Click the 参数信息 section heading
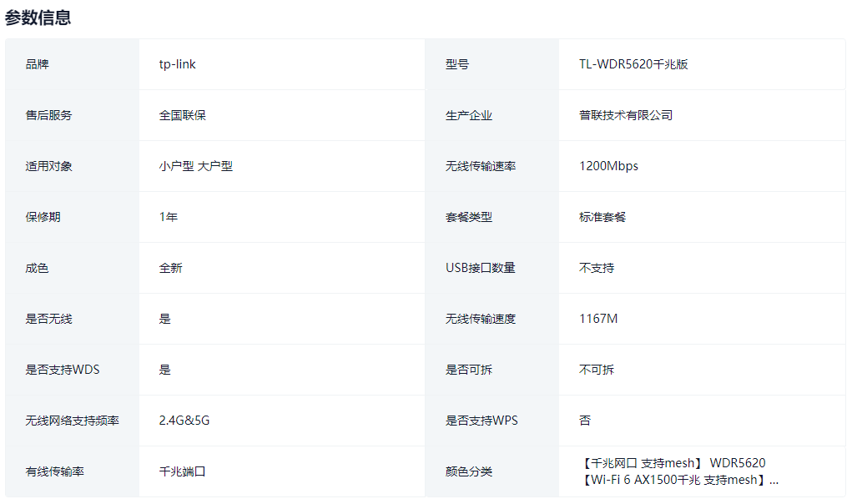This screenshot has width=857, height=504. (x=38, y=18)
